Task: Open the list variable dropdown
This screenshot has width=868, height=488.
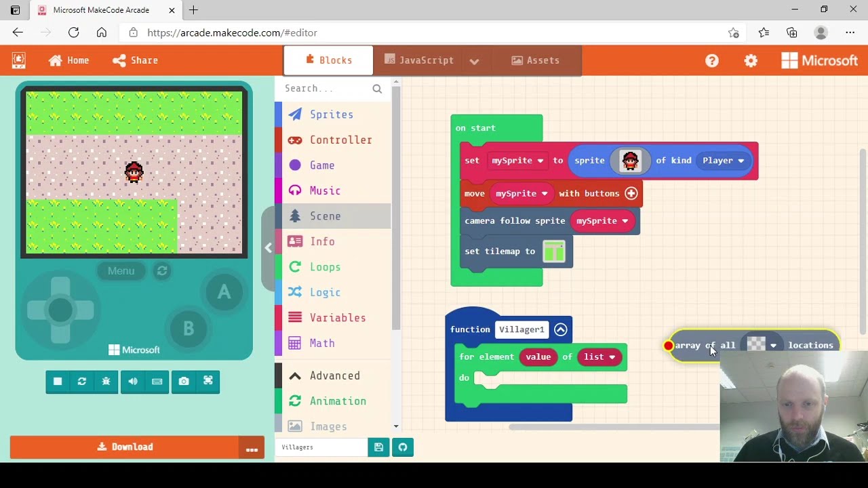Action: click(599, 357)
